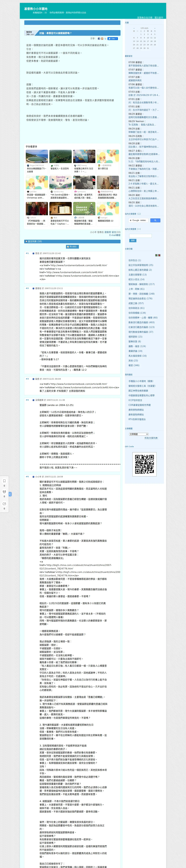Image resolution: width=186 pixels, height=868 pixels.
Task: Select day 15 in the calendar
Action: pos(141,41)
